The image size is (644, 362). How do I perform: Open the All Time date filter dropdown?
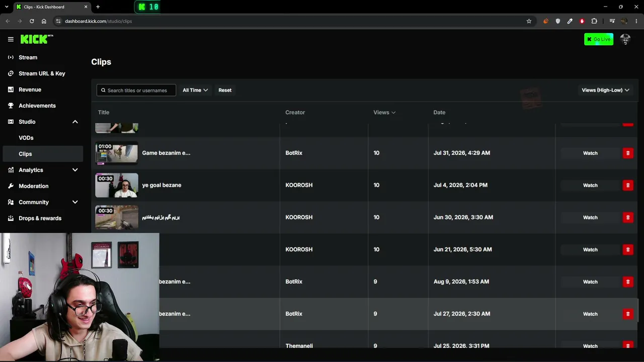tap(195, 90)
